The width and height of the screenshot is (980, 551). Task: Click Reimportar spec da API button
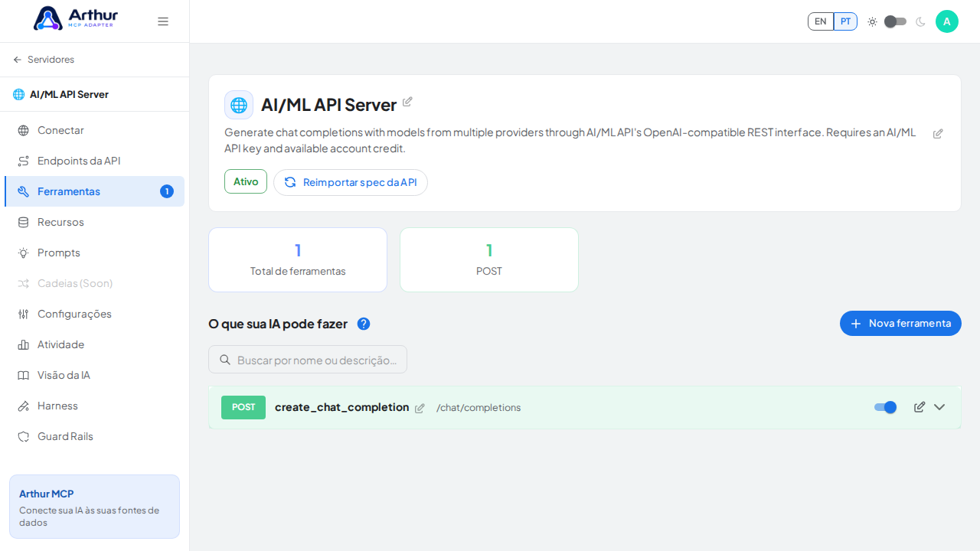pyautogui.click(x=351, y=182)
